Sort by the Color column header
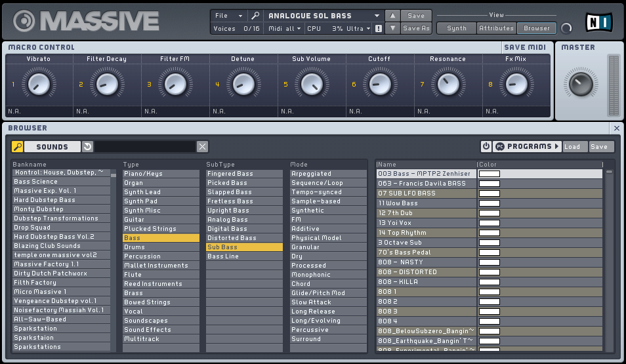The width and height of the screenshot is (626, 364). pos(540,165)
